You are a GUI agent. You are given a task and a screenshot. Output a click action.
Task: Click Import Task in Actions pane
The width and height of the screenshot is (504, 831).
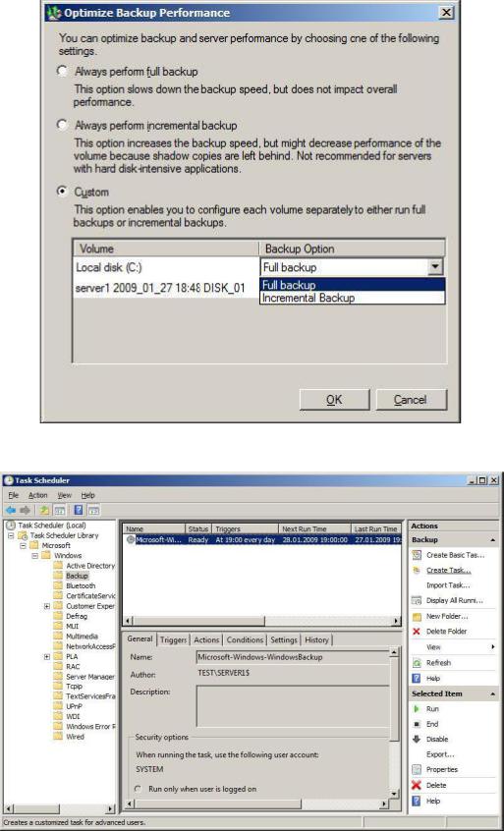pos(448,585)
